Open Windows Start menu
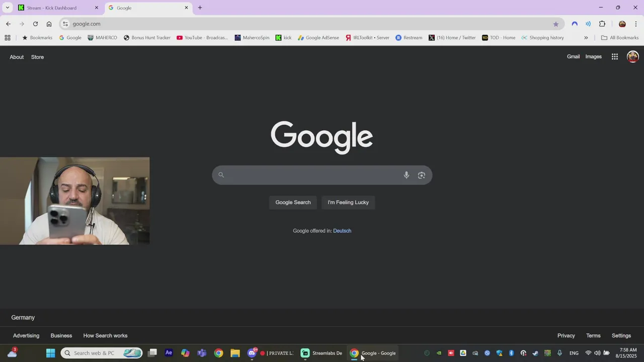Image resolution: width=644 pixels, height=362 pixels. (x=51, y=353)
